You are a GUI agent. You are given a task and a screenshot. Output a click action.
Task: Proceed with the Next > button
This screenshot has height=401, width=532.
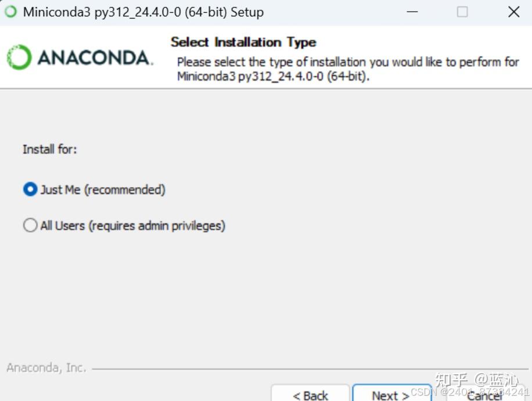click(392, 393)
